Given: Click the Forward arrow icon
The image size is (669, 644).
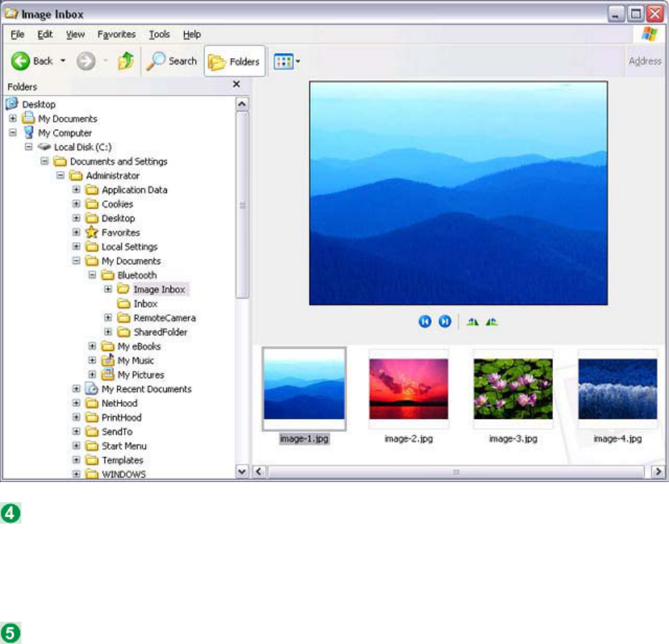Looking at the screenshot, I should tap(86, 61).
